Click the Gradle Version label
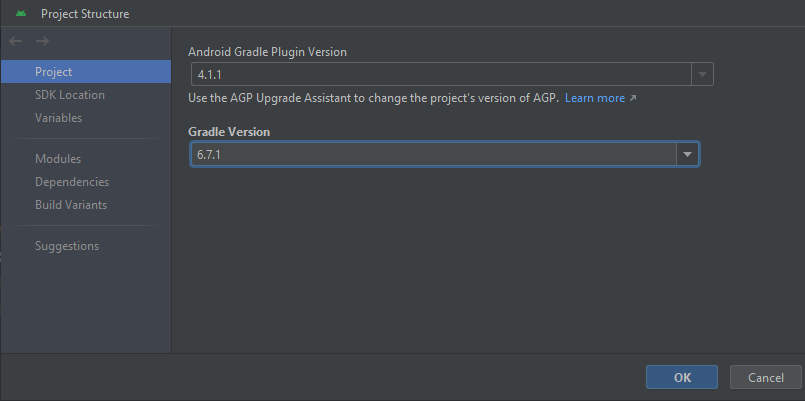The height and width of the screenshot is (401, 805). [x=229, y=132]
